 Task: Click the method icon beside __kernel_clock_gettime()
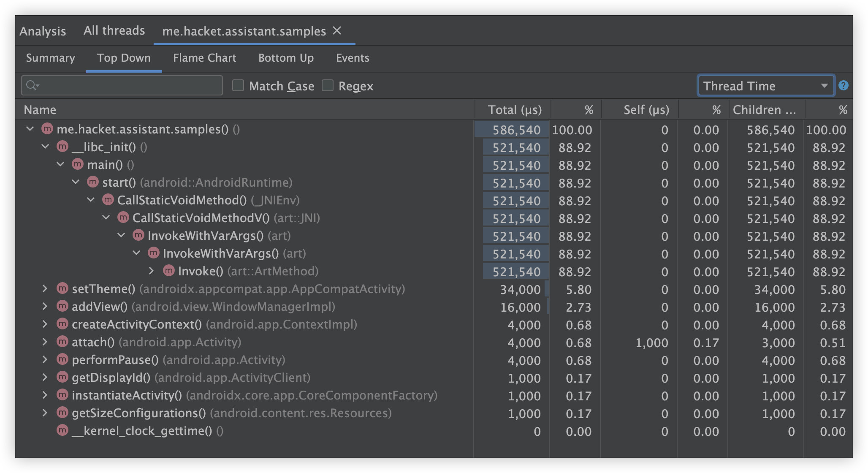click(62, 431)
